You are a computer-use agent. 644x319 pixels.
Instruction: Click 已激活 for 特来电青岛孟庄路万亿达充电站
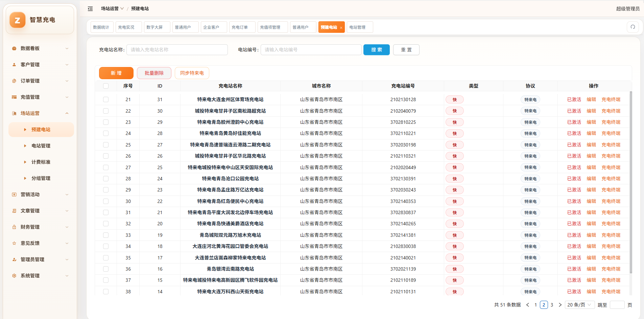[x=574, y=190]
